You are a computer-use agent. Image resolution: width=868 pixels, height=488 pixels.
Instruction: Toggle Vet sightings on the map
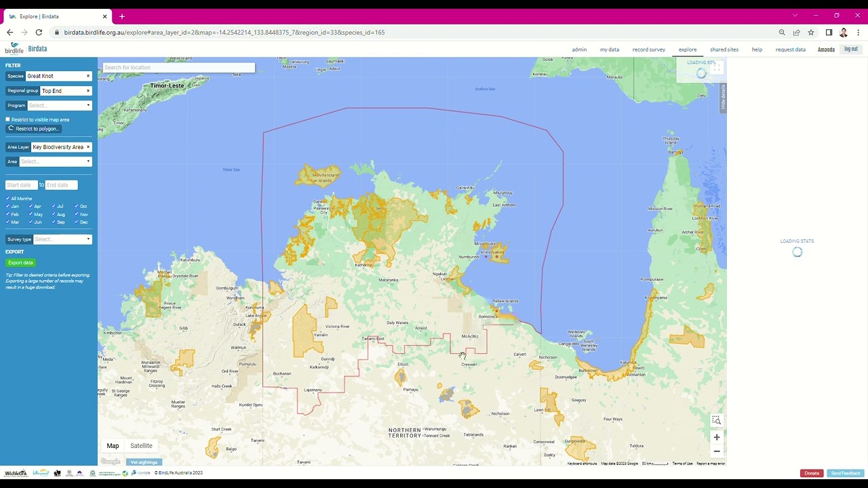click(x=144, y=462)
